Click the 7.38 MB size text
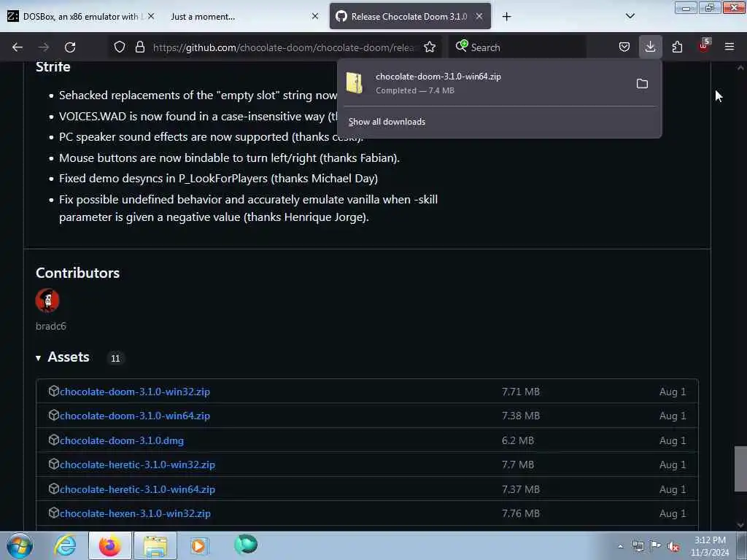This screenshot has width=747, height=560. pos(521,416)
